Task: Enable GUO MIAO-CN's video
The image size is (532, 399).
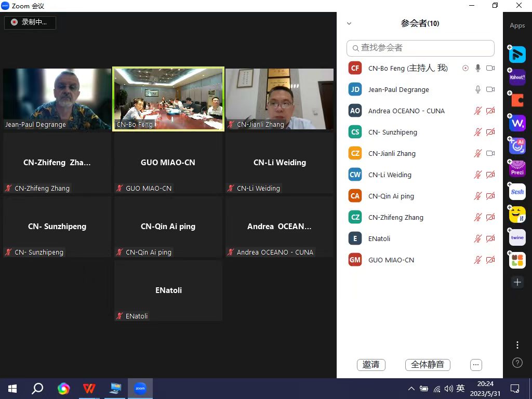Action: pyautogui.click(x=490, y=260)
